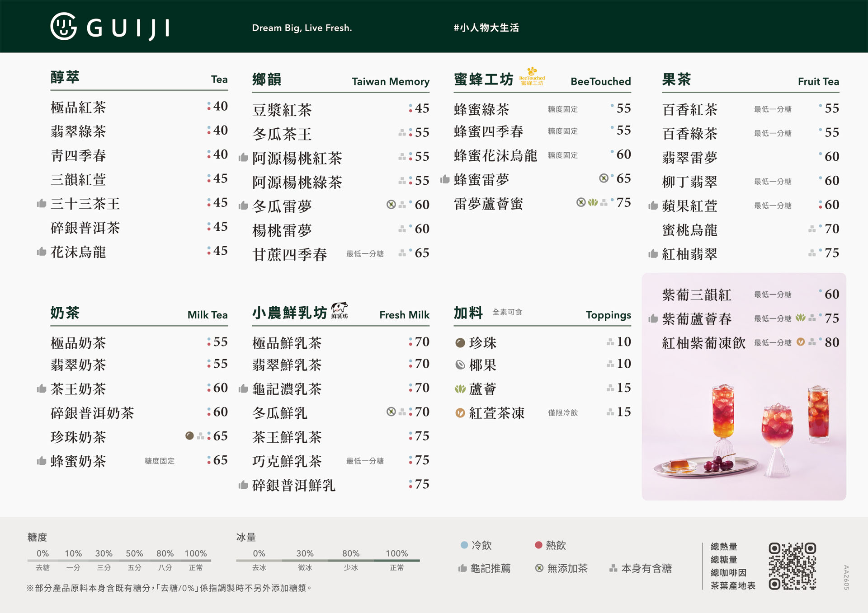Image resolution: width=868 pixels, height=613 pixels.
Task: Click the 30% 微冰 ice level marker
Action: click(305, 560)
